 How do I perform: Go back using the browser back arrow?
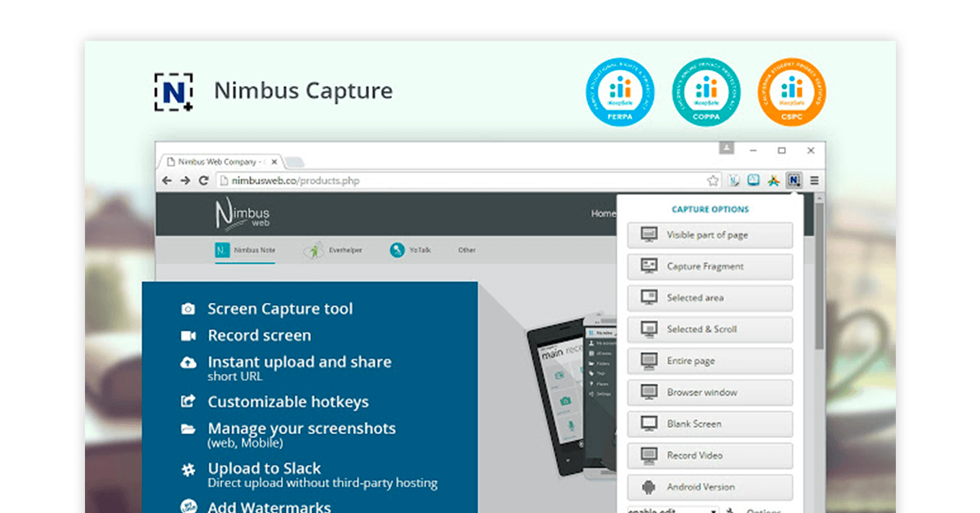click(167, 181)
